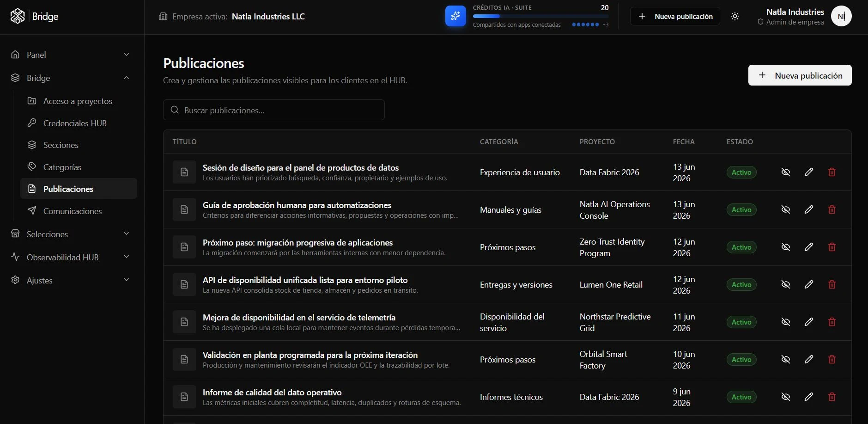Click the header Nueva publicación button

[675, 16]
